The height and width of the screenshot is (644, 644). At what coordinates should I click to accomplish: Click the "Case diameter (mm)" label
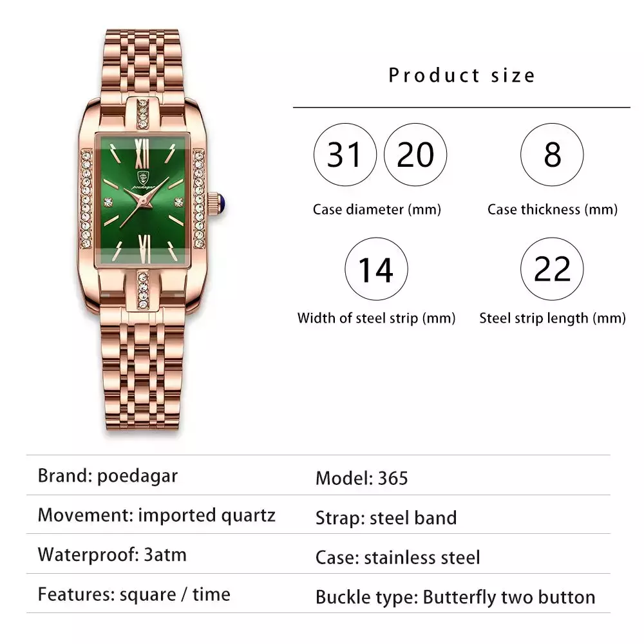[377, 209]
